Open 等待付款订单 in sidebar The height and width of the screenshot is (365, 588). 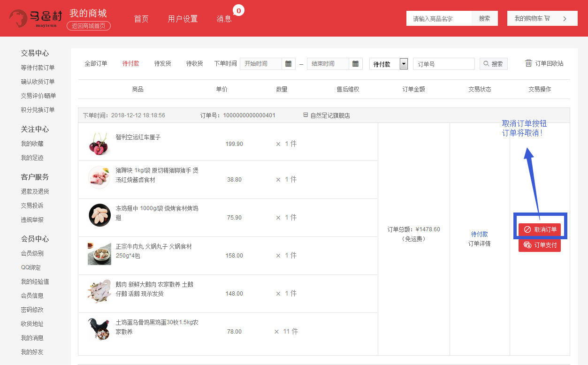[38, 68]
